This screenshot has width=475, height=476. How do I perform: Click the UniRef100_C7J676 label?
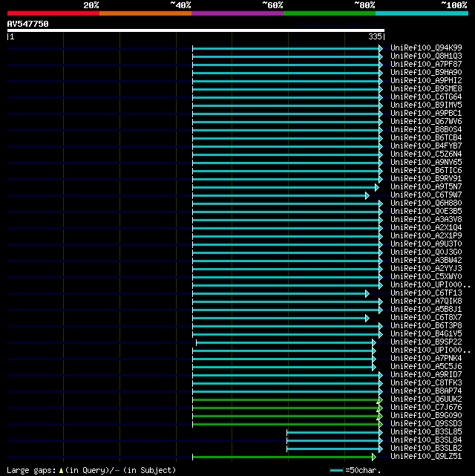click(426, 408)
